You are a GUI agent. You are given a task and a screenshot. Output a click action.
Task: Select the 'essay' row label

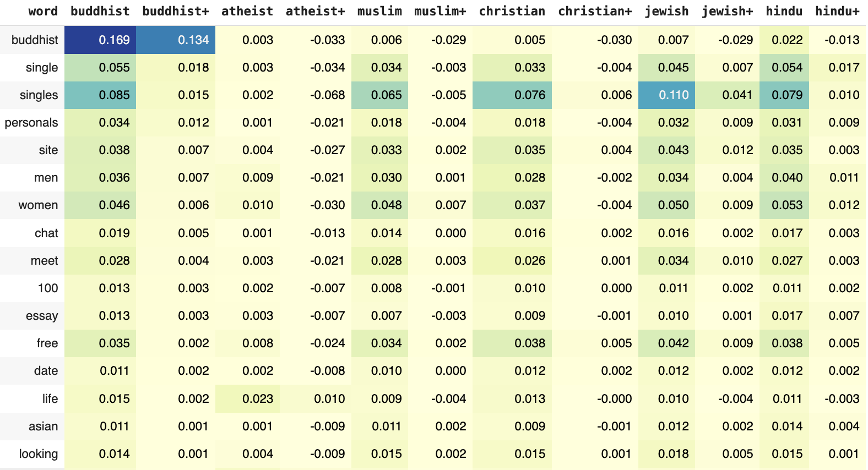click(42, 316)
